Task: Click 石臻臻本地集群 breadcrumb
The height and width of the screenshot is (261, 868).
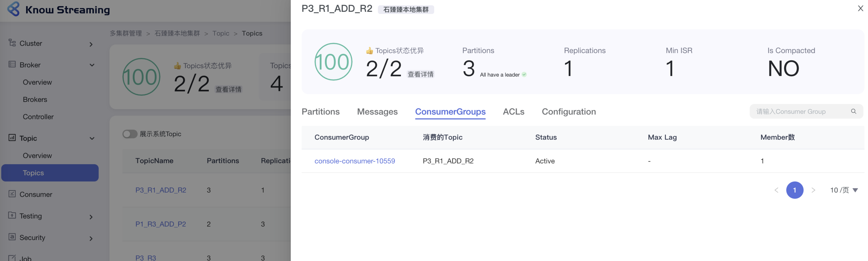Action: (177, 33)
